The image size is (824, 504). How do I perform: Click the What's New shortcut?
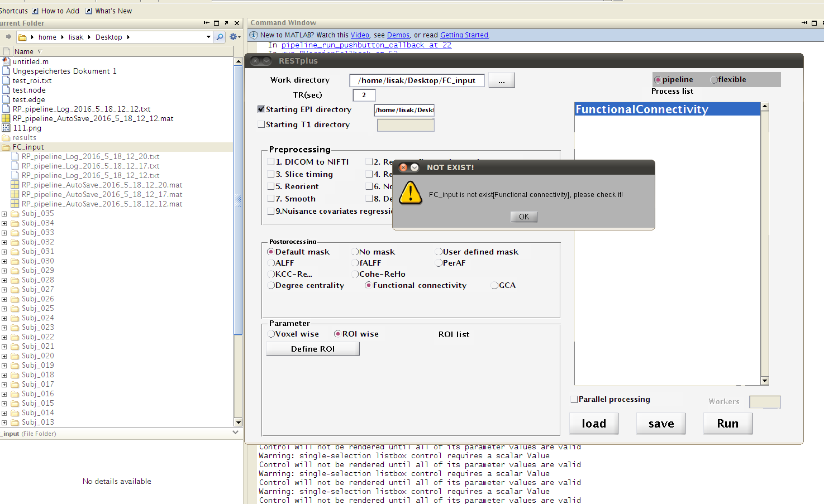coord(108,11)
